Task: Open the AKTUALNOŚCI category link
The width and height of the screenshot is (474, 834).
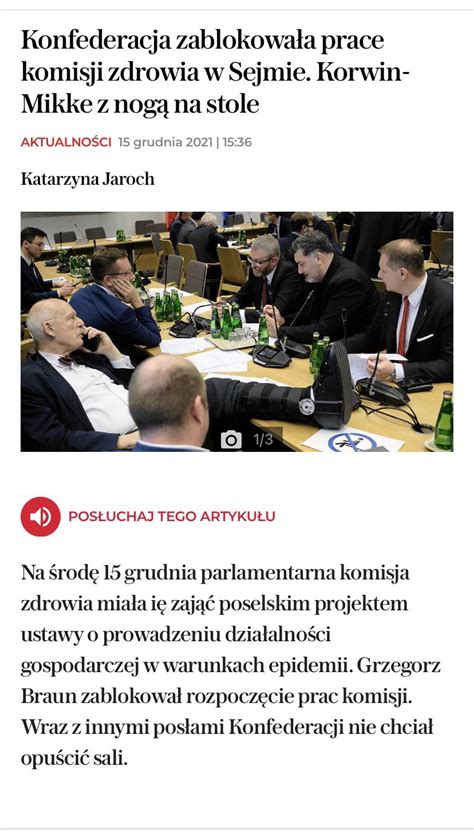Action: [66, 142]
